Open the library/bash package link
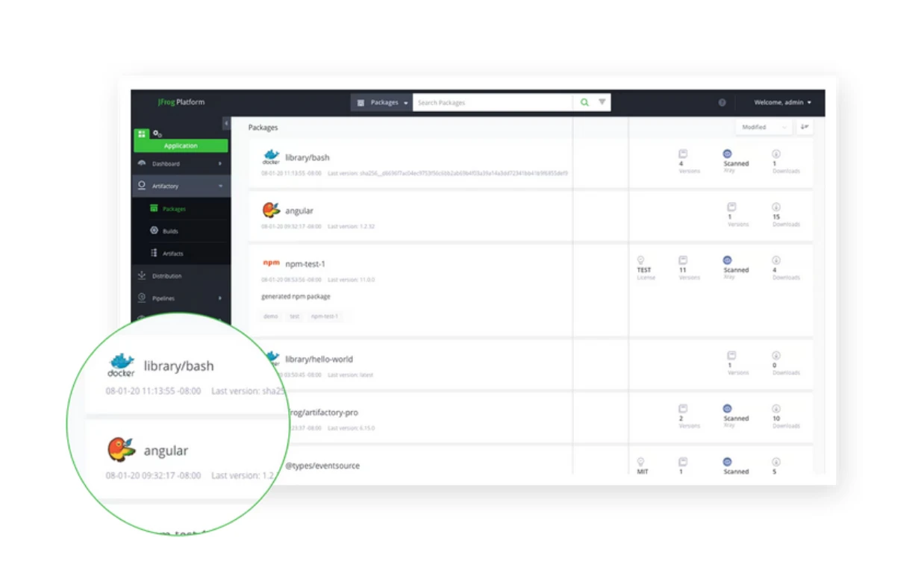Image resolution: width=924 pixels, height=561 pixels. pos(307,157)
